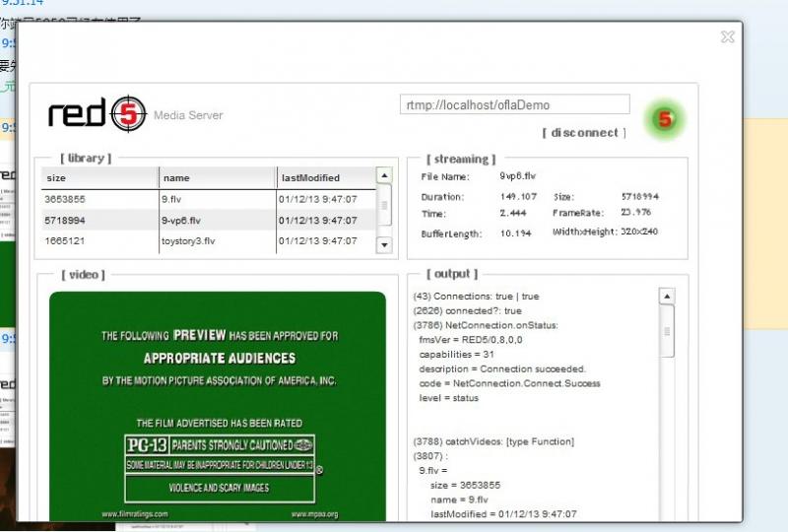Click the Time value 2.444
This screenshot has height=532, width=788.
point(513,213)
